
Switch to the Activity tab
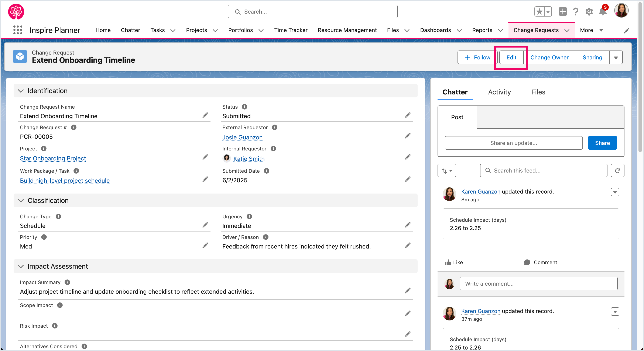point(499,92)
